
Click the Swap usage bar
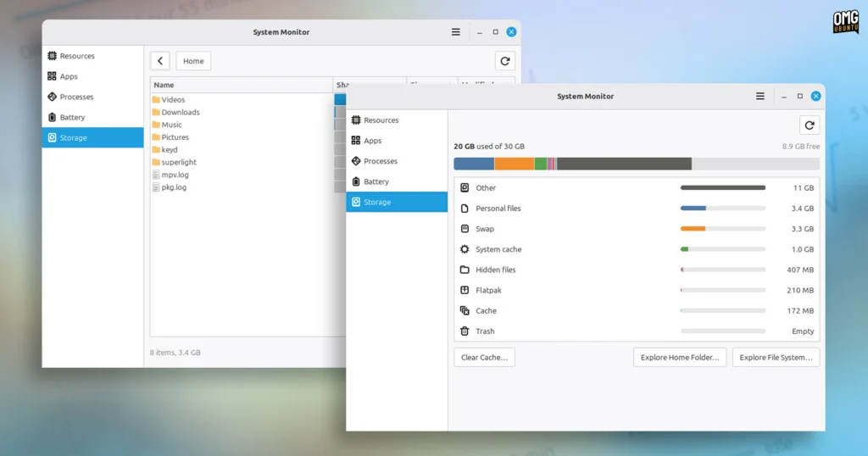pyautogui.click(x=723, y=229)
